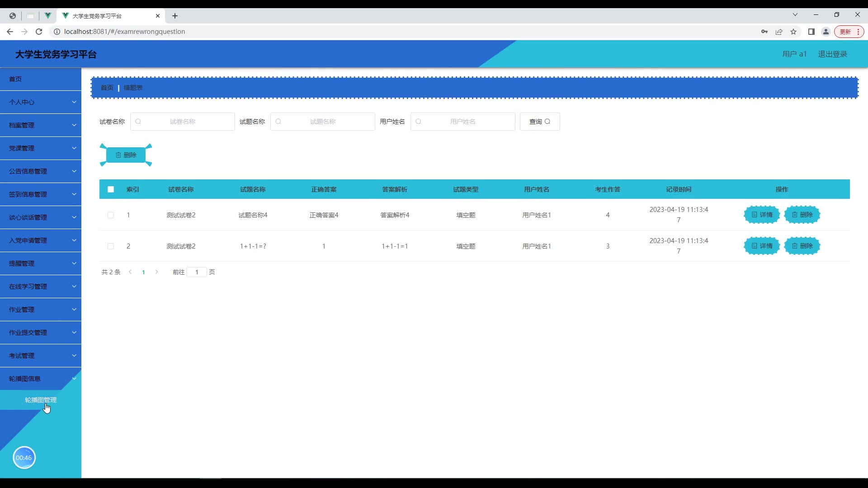The width and height of the screenshot is (868, 488).
Task: Expand the 党课管理 sidebar menu
Action: tap(41, 148)
